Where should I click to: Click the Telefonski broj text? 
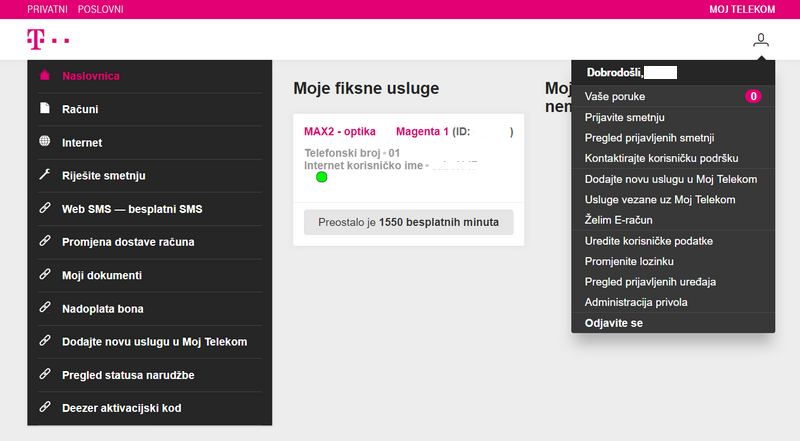click(x=342, y=153)
